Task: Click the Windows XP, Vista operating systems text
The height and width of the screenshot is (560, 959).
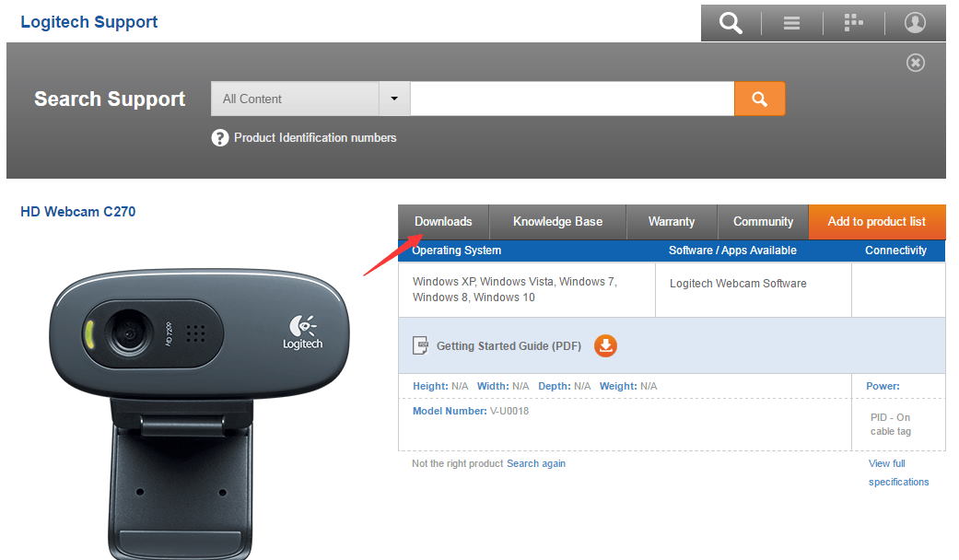Action: click(x=515, y=289)
